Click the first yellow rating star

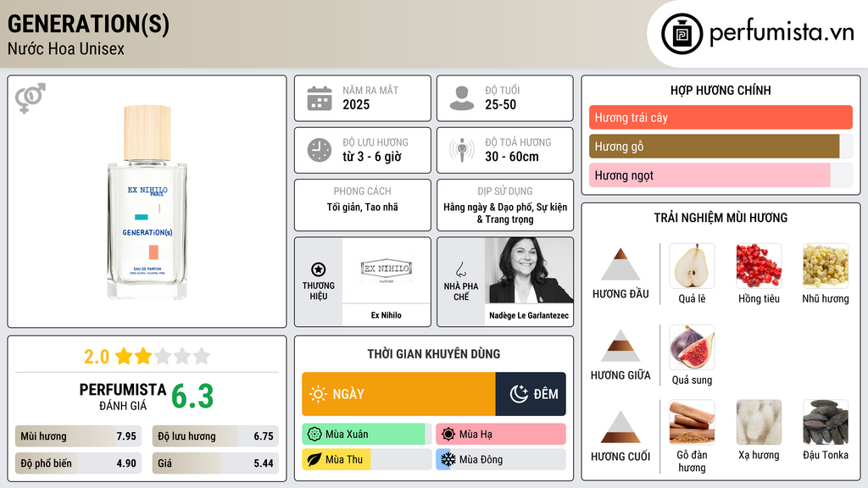124,356
